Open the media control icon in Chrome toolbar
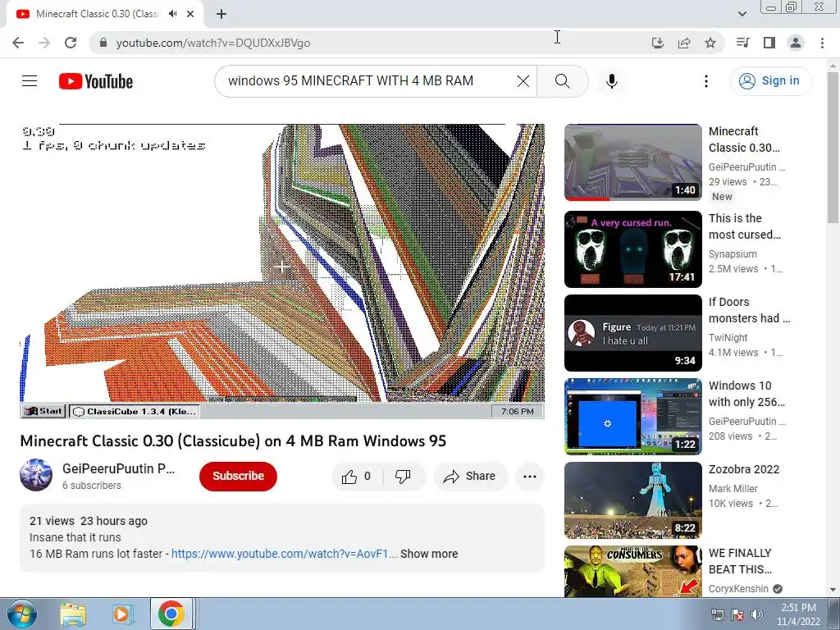The height and width of the screenshot is (630, 840). pos(742,43)
